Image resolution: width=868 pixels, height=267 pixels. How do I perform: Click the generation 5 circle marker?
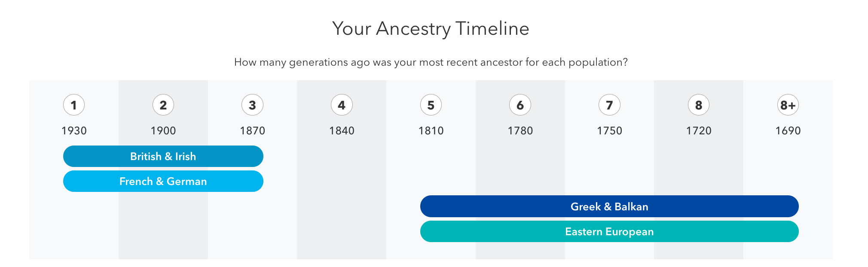point(431,105)
